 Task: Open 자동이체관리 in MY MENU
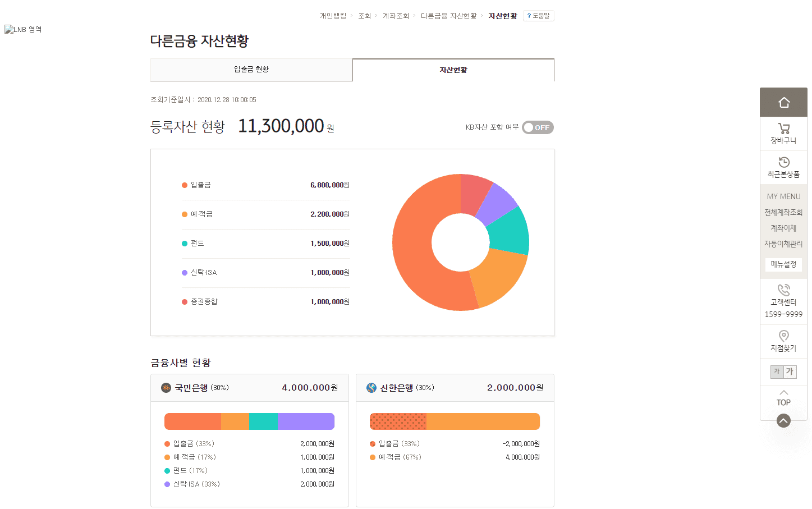click(x=783, y=244)
